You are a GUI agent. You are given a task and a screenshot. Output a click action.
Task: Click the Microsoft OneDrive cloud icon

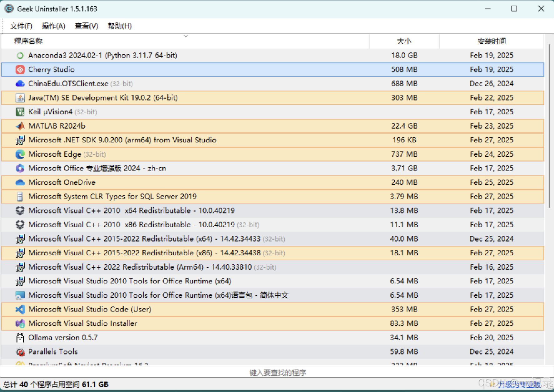(x=20, y=182)
